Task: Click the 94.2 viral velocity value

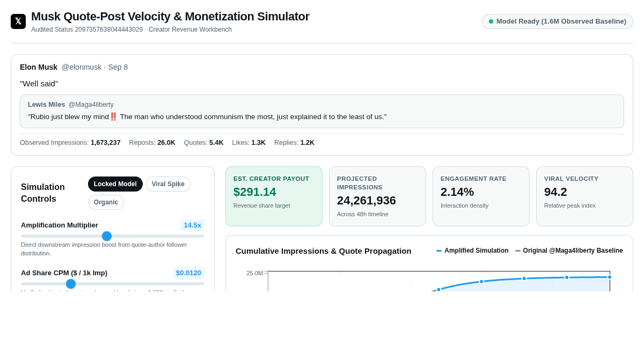Action: pos(555,192)
